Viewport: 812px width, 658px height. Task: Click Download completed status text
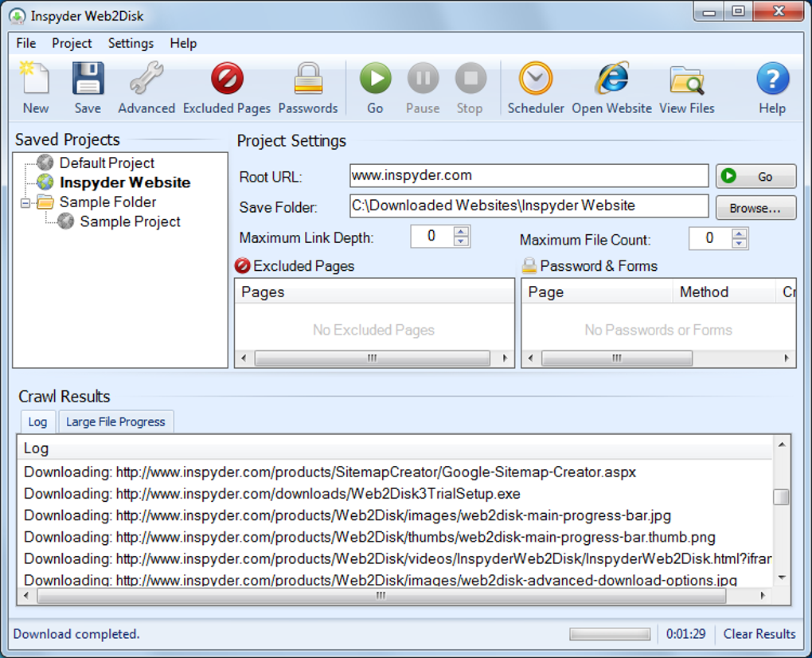click(x=76, y=634)
